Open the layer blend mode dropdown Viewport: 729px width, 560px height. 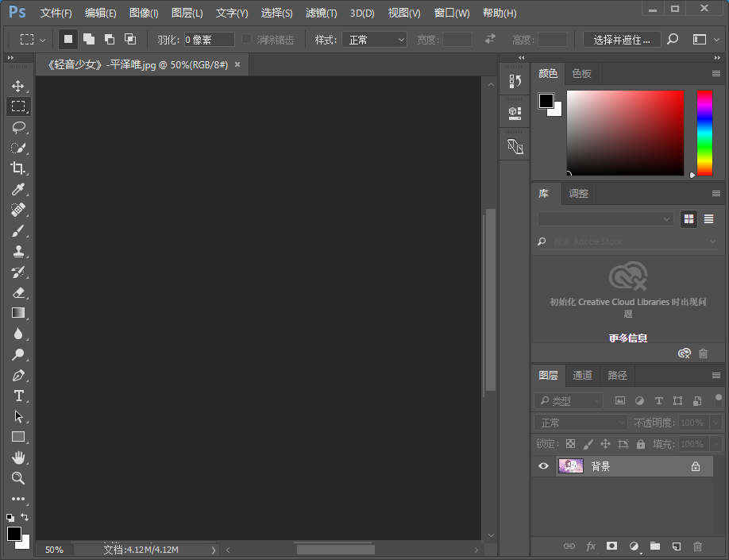(x=580, y=423)
